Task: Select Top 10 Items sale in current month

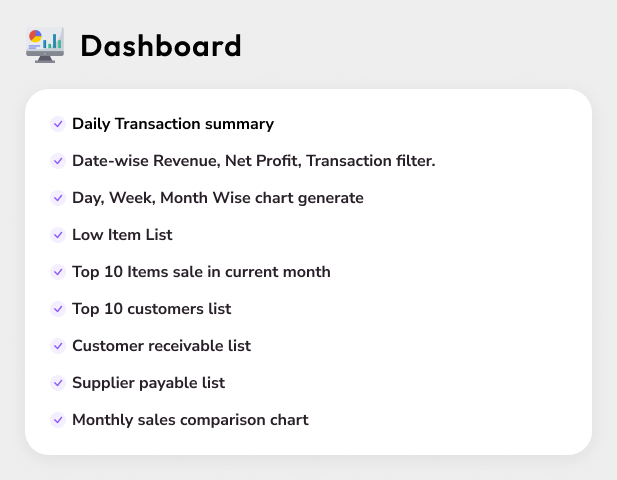Action: click(201, 272)
